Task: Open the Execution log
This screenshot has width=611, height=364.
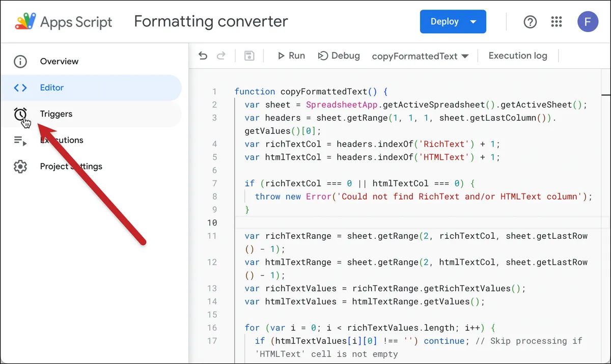Action: click(518, 56)
